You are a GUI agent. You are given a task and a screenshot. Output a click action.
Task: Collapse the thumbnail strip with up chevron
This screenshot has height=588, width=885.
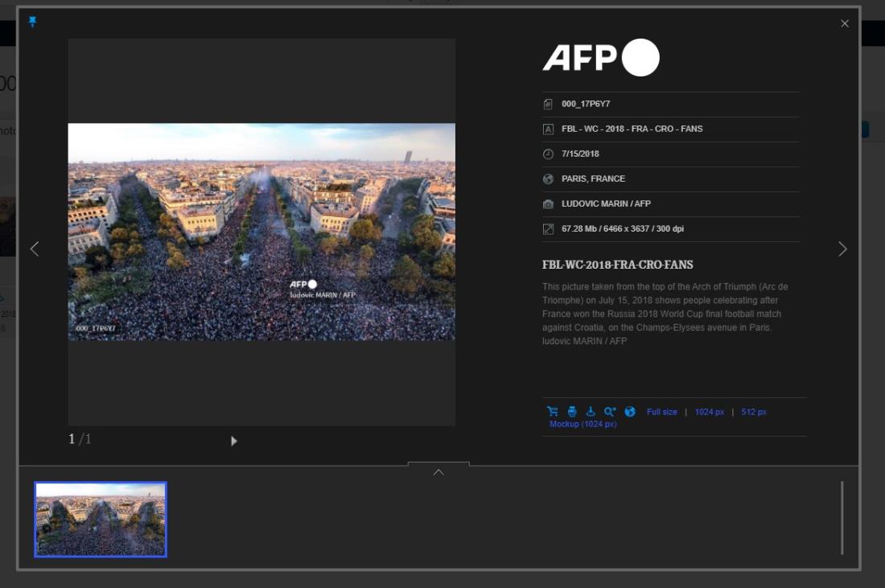[438, 471]
